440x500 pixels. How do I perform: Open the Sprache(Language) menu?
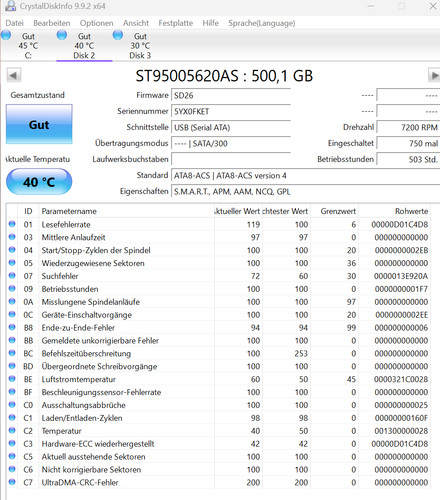tap(262, 23)
